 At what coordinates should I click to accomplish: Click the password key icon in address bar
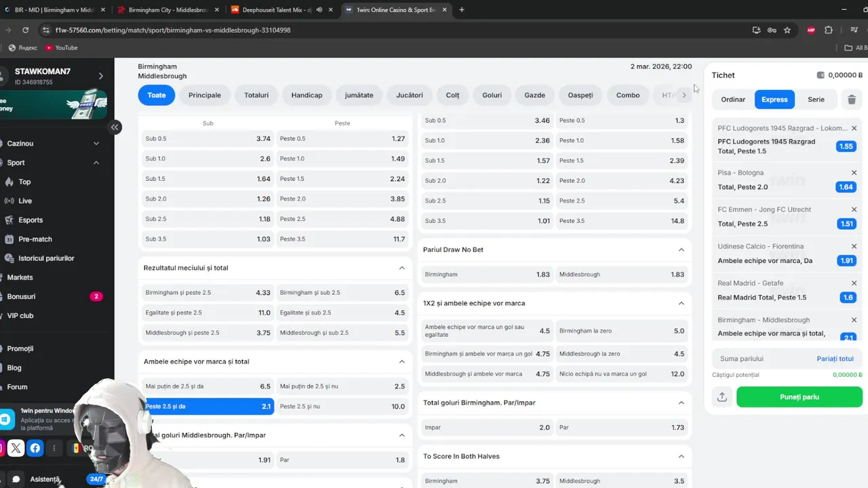[772, 30]
